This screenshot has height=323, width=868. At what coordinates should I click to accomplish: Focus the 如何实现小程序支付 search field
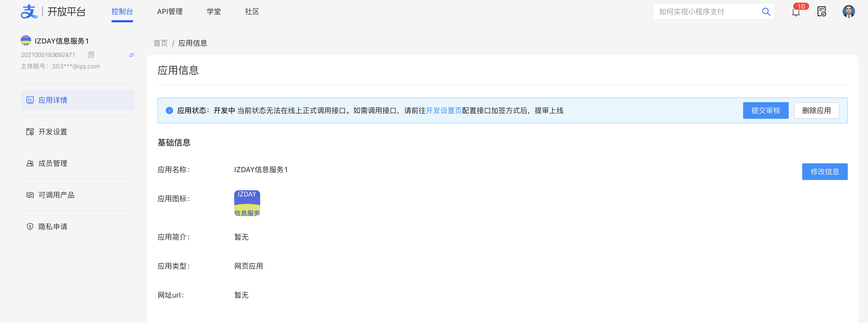click(704, 12)
